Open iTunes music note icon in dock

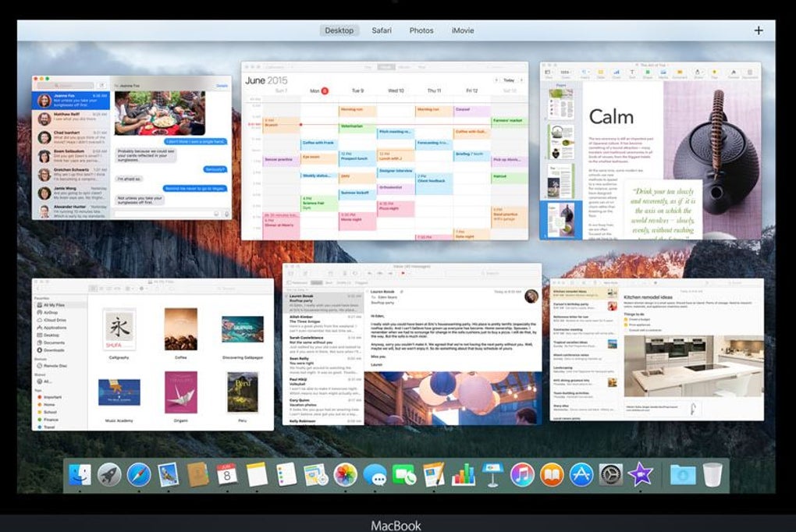click(522, 475)
